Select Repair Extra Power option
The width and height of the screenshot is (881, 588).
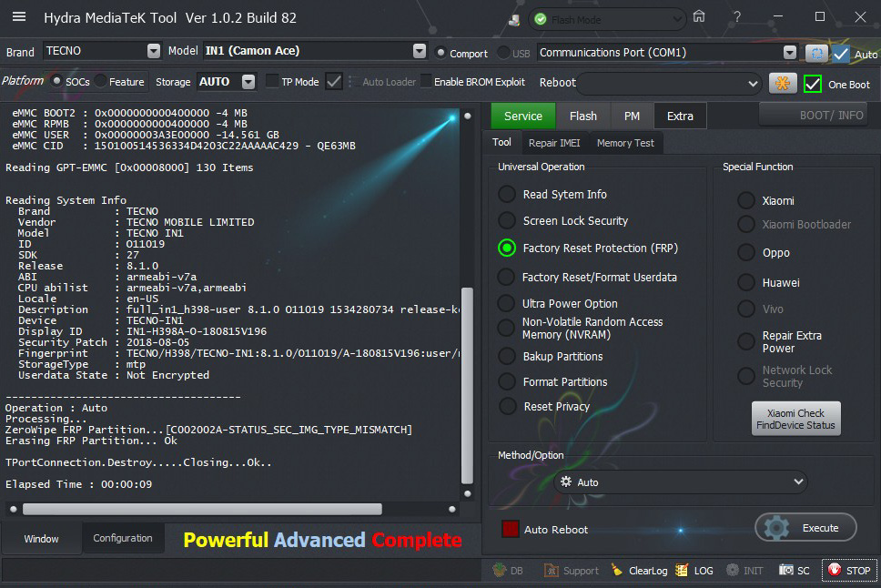point(746,341)
